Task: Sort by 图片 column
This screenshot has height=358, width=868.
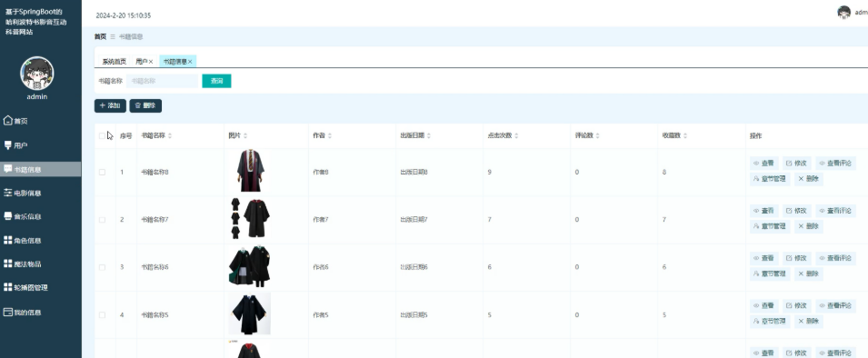Action: click(245, 135)
